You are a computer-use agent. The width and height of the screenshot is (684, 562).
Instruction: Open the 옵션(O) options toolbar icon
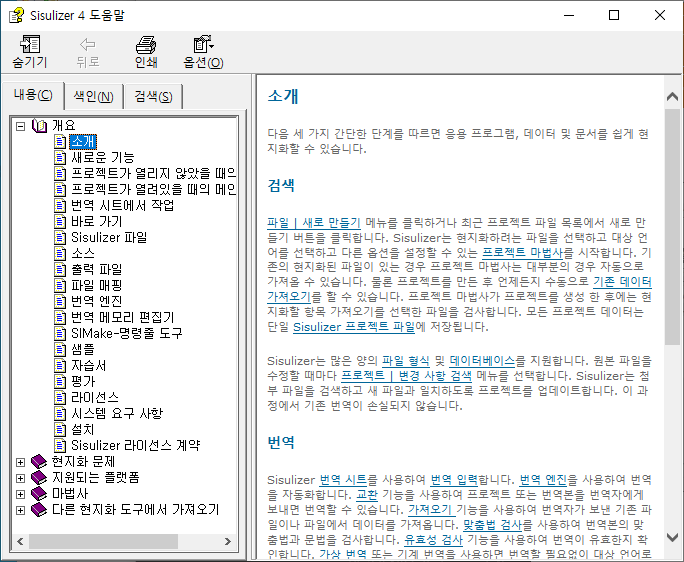pos(203,45)
